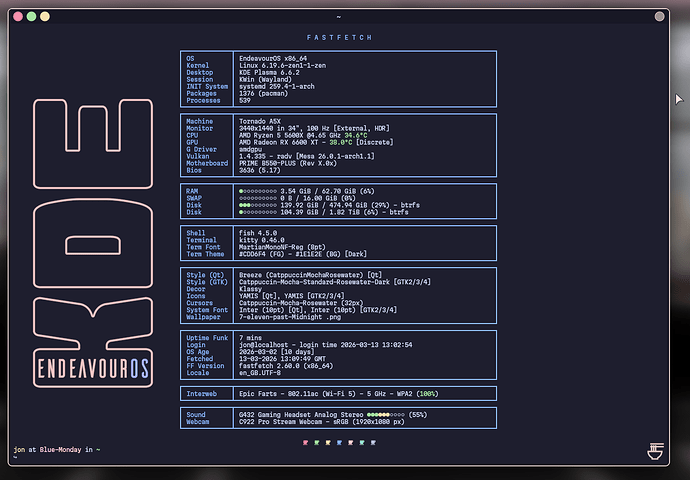Click the 'jon at Blue-Monday' shell prompt
The height and width of the screenshot is (480, 690).
(x=57, y=450)
